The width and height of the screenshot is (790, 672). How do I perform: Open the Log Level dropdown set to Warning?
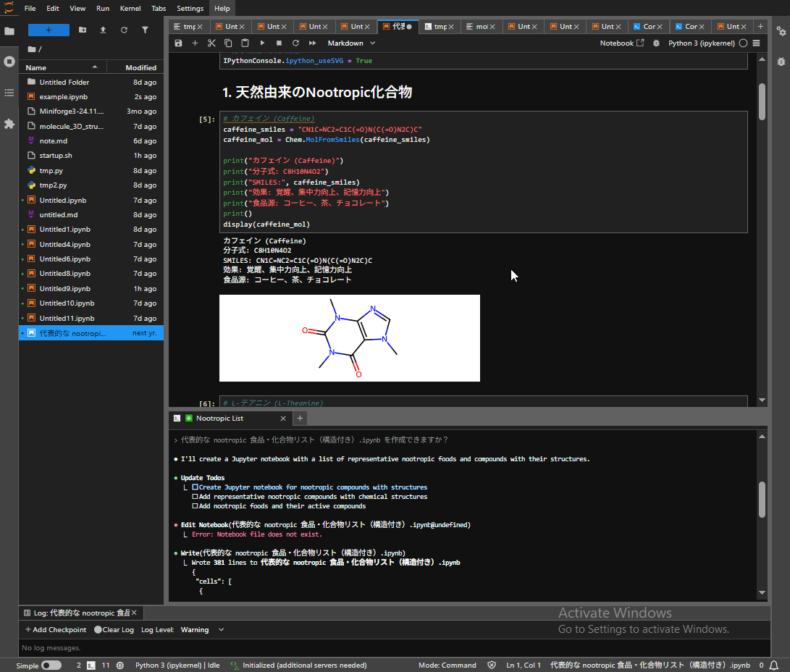pos(196,629)
